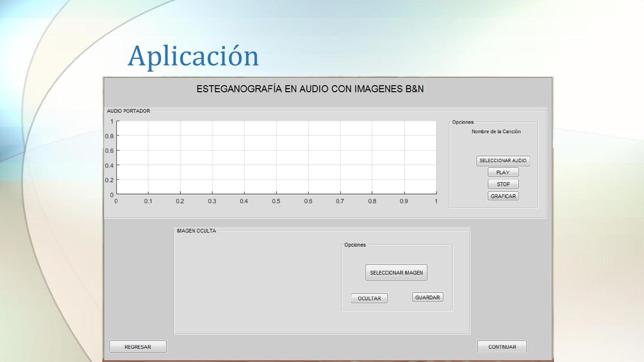The width and height of the screenshot is (644, 362).
Task: Click the empty audio waveform plot area
Action: pos(277,157)
